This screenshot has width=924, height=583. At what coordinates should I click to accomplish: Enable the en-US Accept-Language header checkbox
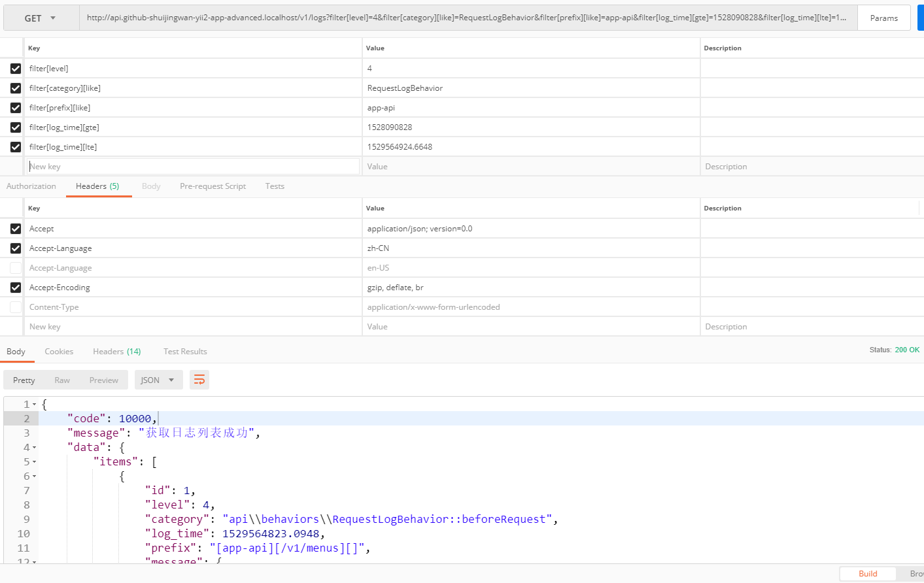pos(16,268)
